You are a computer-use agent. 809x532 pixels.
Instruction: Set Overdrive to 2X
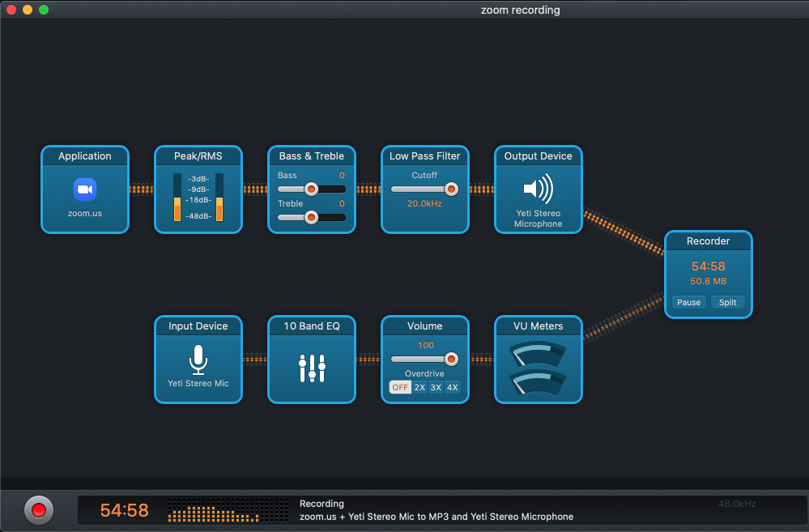pos(419,388)
